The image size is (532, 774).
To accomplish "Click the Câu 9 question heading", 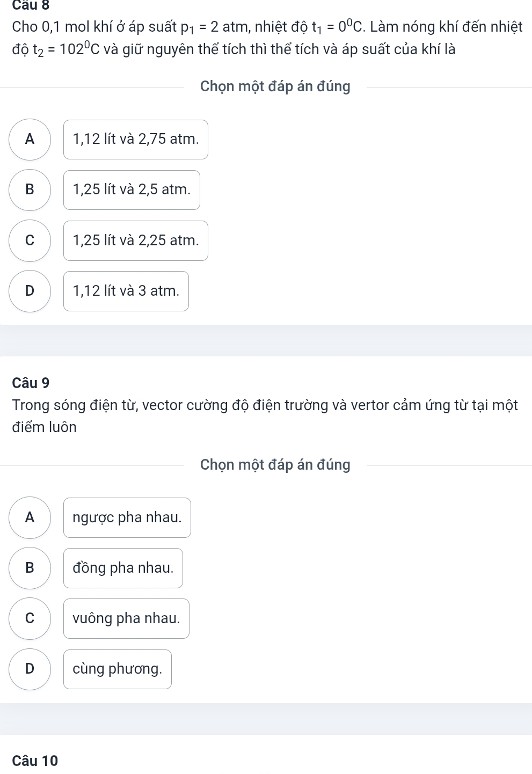I will click(x=31, y=383).
